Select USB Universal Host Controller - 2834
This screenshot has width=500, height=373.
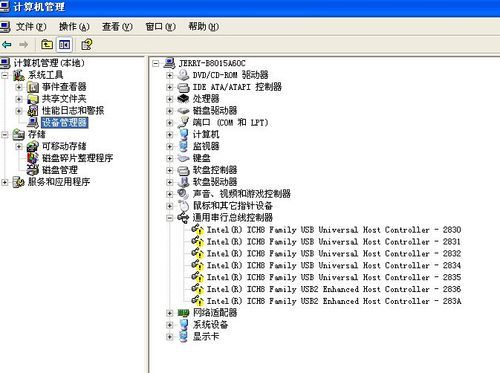334,265
